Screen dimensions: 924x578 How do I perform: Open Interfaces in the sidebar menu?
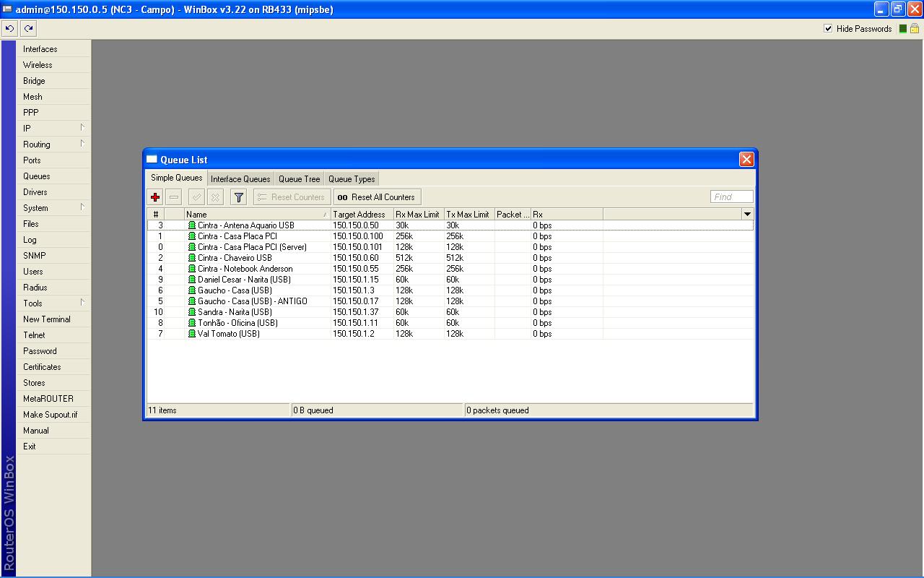54,49
